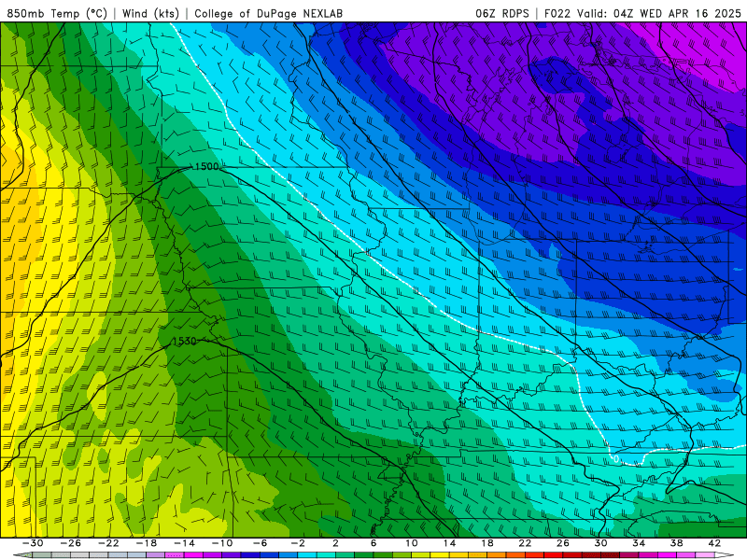Click the "1530" height contour label
The image size is (747, 560).
point(184,342)
